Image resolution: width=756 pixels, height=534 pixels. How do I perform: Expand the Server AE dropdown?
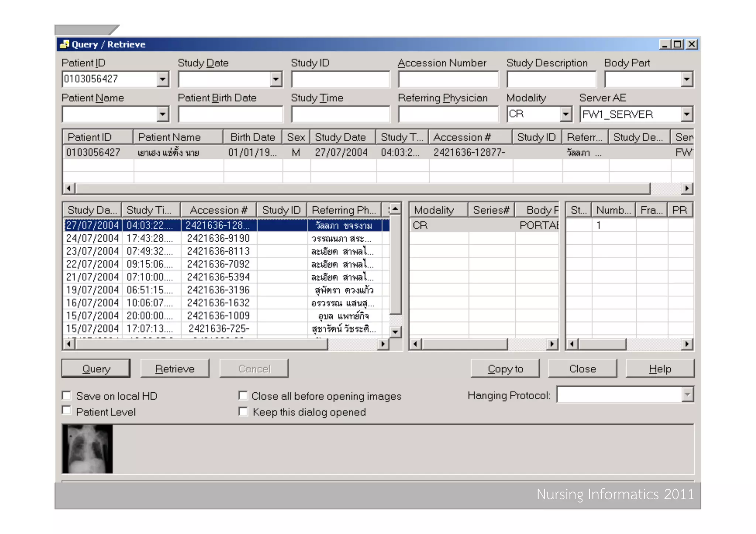[686, 114]
